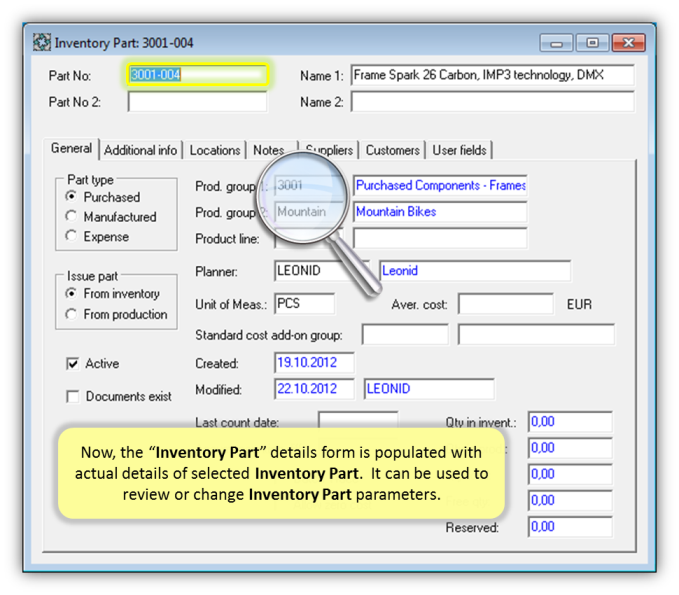
Task: Open the User fields tab
Action: click(459, 150)
